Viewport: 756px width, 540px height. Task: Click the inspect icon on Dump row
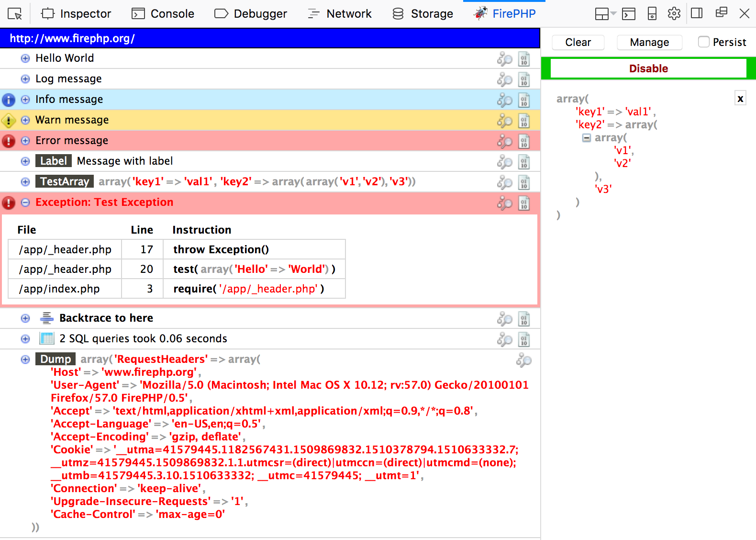point(523,360)
